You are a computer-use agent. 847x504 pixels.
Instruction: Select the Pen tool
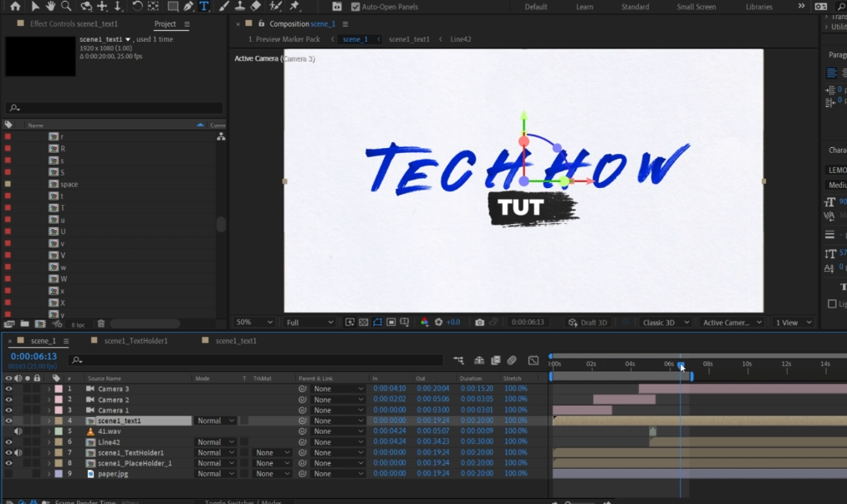189,7
